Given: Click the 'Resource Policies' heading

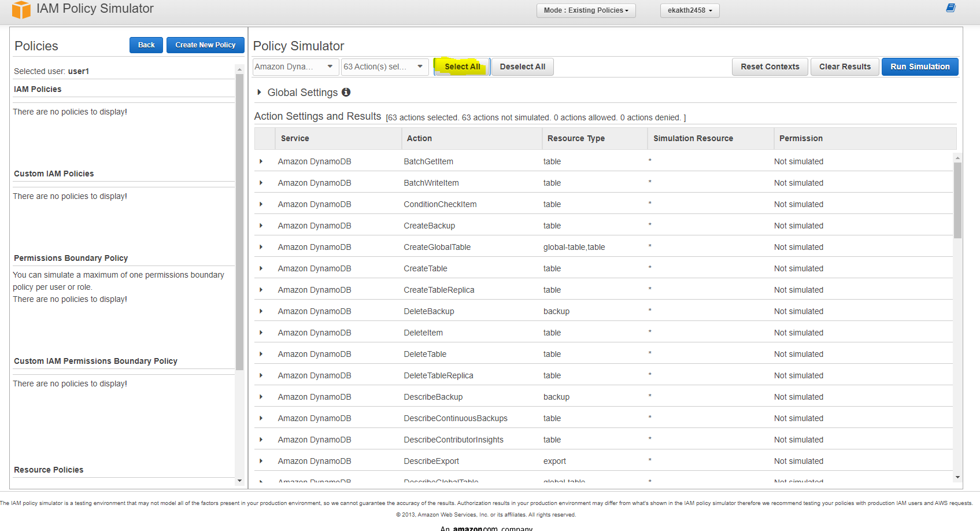Looking at the screenshot, I should [49, 470].
